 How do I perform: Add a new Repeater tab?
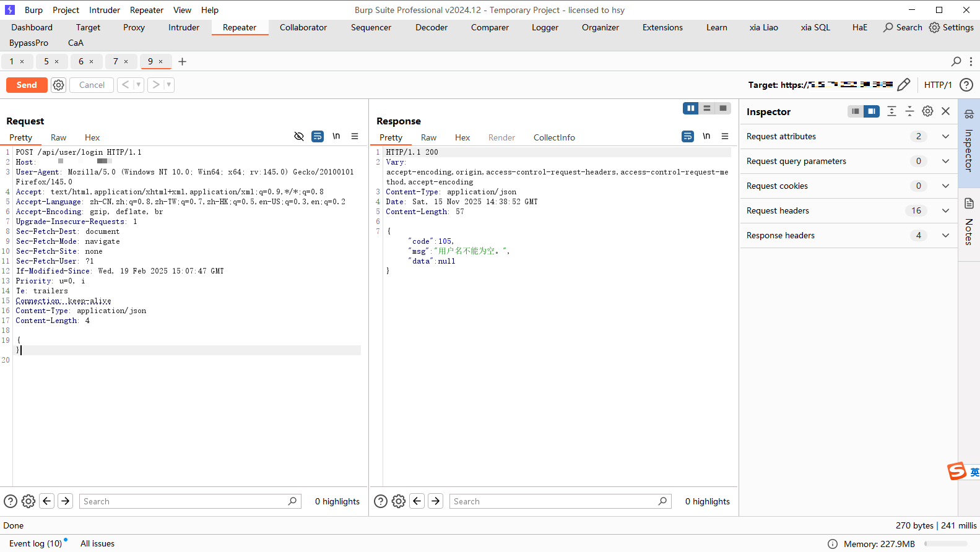pyautogui.click(x=182, y=61)
